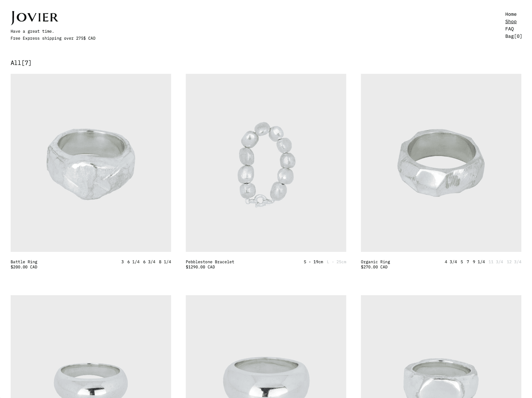
Task: Click the Jovier logo
Action: pyautogui.click(x=35, y=18)
